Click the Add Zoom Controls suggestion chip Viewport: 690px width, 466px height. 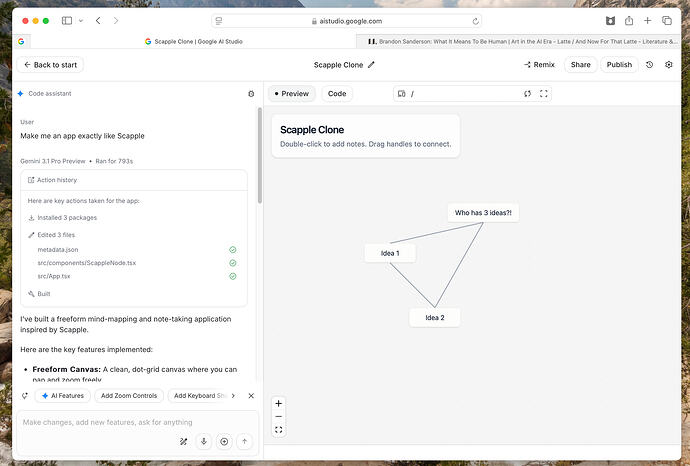pos(129,396)
